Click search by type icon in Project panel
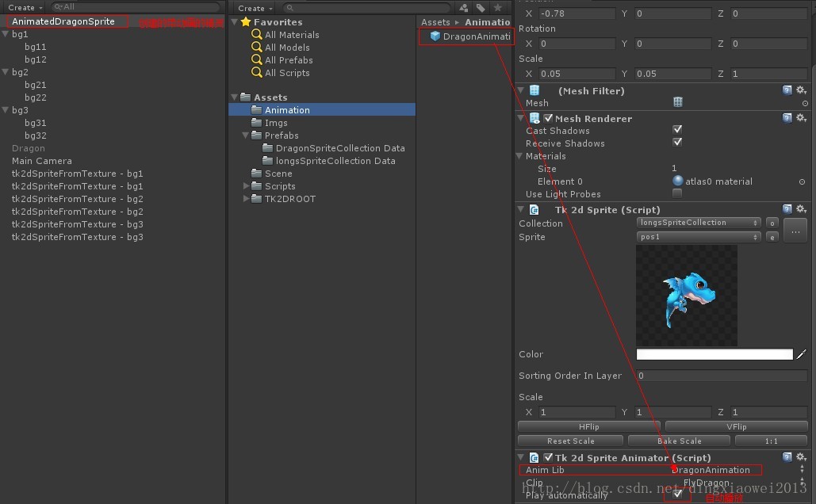Viewport: 816px width, 504px height. click(x=464, y=8)
